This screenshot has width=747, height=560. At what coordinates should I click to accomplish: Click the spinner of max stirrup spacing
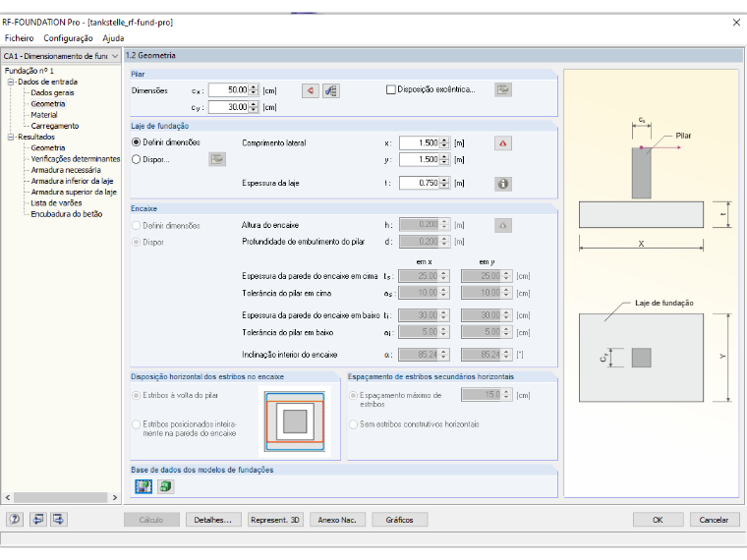pos(506,395)
